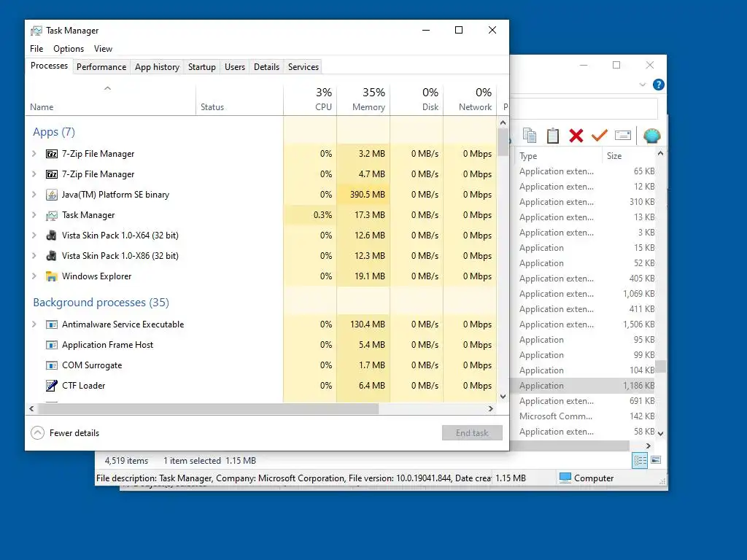
Task: Click the Computer icon in status bar
Action: 565,478
